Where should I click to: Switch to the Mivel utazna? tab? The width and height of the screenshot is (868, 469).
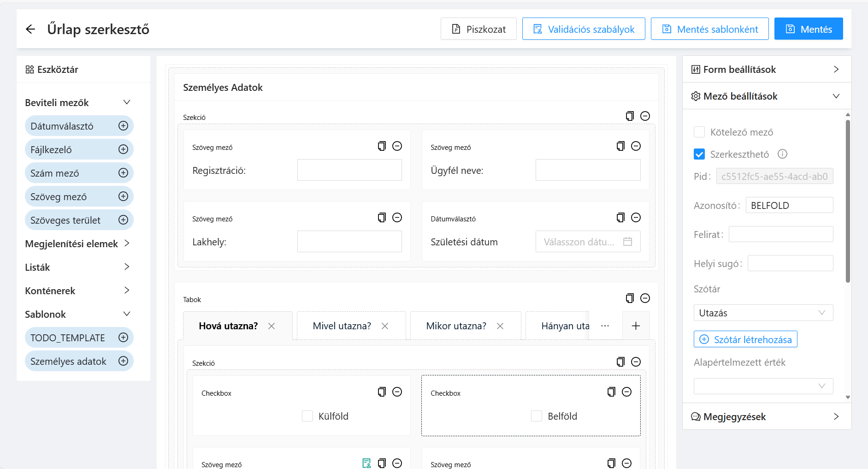tap(342, 326)
